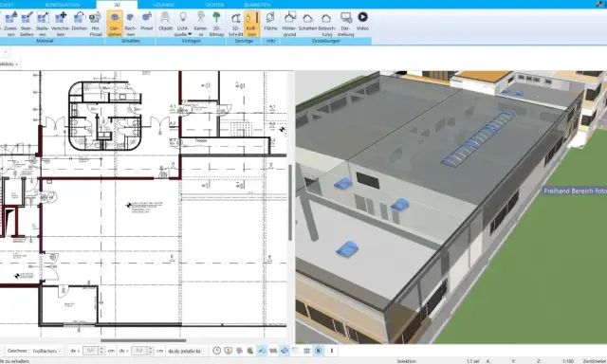Click the Material group label
The height and width of the screenshot is (364, 607).
tap(45, 41)
